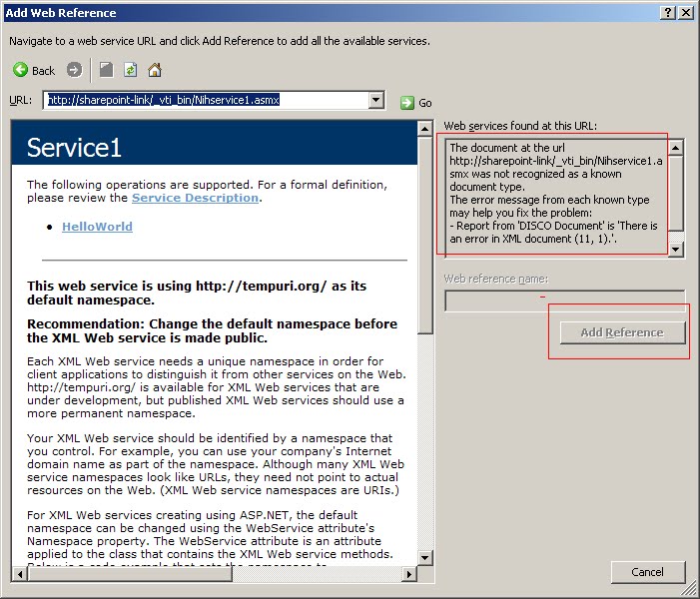The width and height of the screenshot is (700, 599).
Task: Click the Help question mark button
Action: pyautogui.click(x=667, y=13)
